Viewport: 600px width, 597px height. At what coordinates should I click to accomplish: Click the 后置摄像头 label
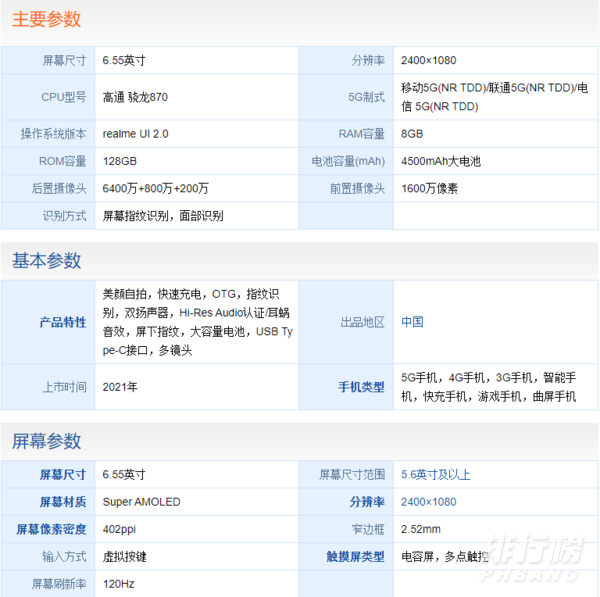(x=59, y=188)
